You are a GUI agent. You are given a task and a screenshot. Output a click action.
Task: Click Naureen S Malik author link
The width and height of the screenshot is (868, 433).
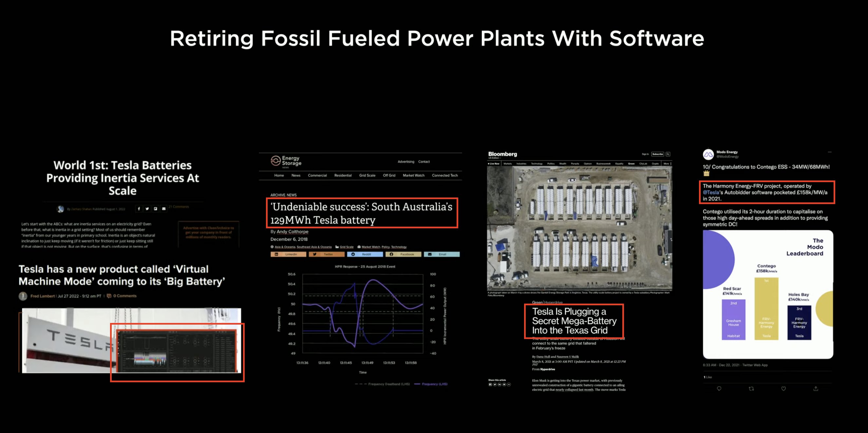tap(568, 357)
